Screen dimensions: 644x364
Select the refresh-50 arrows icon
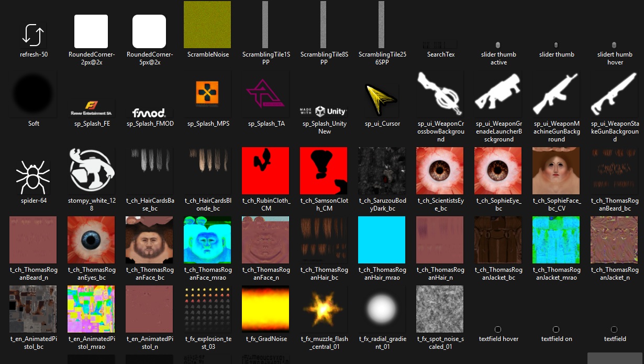[x=34, y=35]
